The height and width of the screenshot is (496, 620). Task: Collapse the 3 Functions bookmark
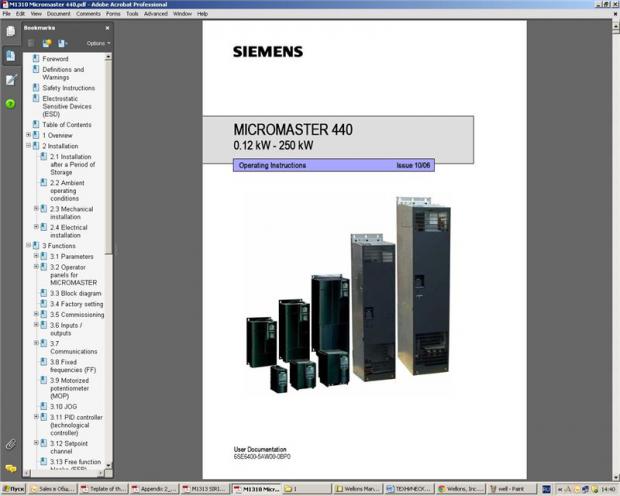(x=28, y=245)
